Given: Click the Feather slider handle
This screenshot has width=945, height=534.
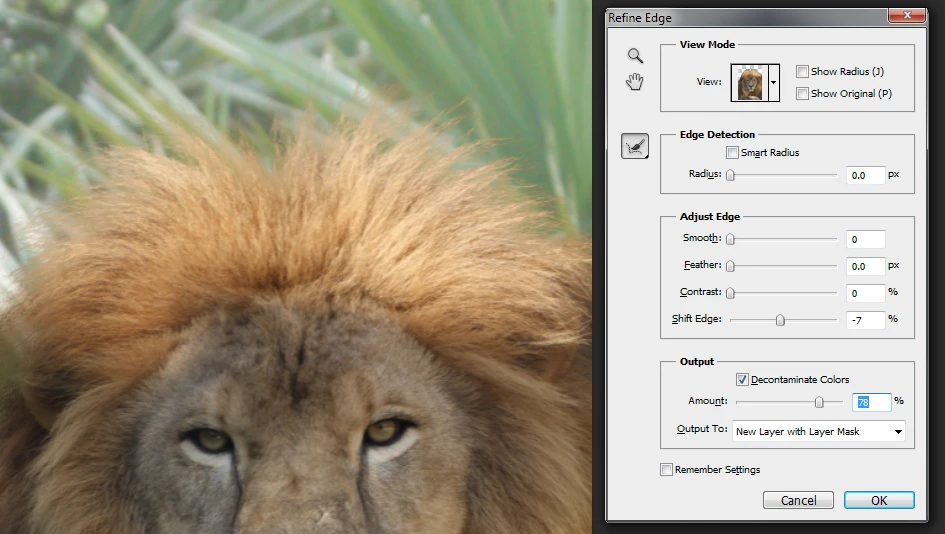Looking at the screenshot, I should pyautogui.click(x=730, y=266).
